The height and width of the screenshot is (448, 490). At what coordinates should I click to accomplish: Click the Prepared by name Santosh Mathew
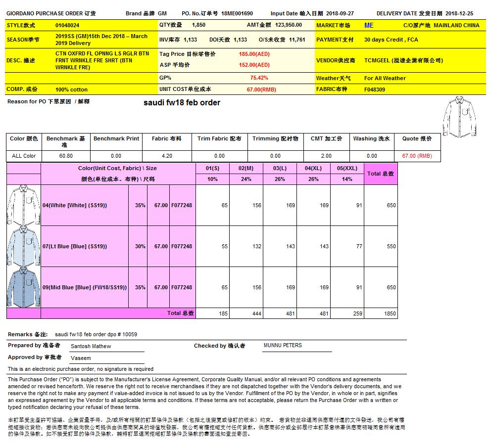click(x=91, y=346)
